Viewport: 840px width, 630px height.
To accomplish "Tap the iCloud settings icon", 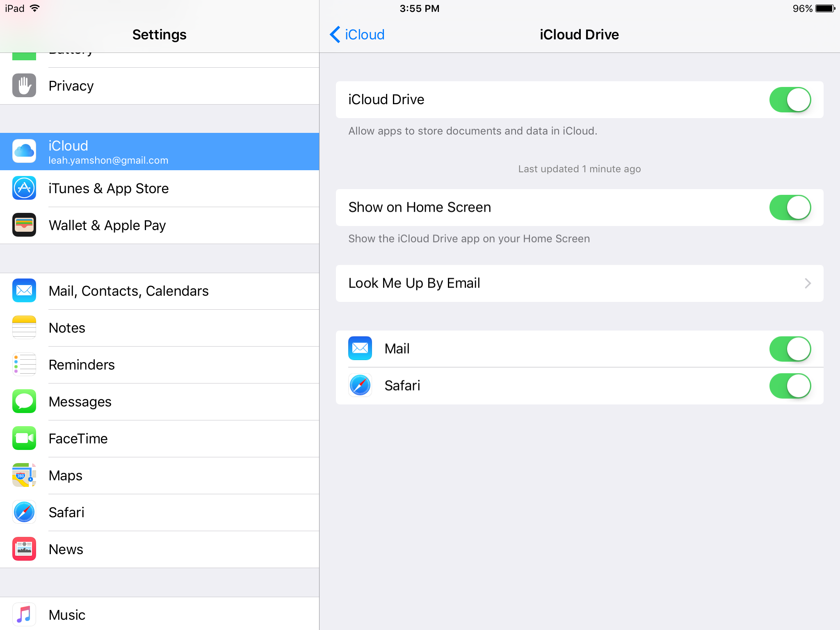I will pyautogui.click(x=25, y=151).
